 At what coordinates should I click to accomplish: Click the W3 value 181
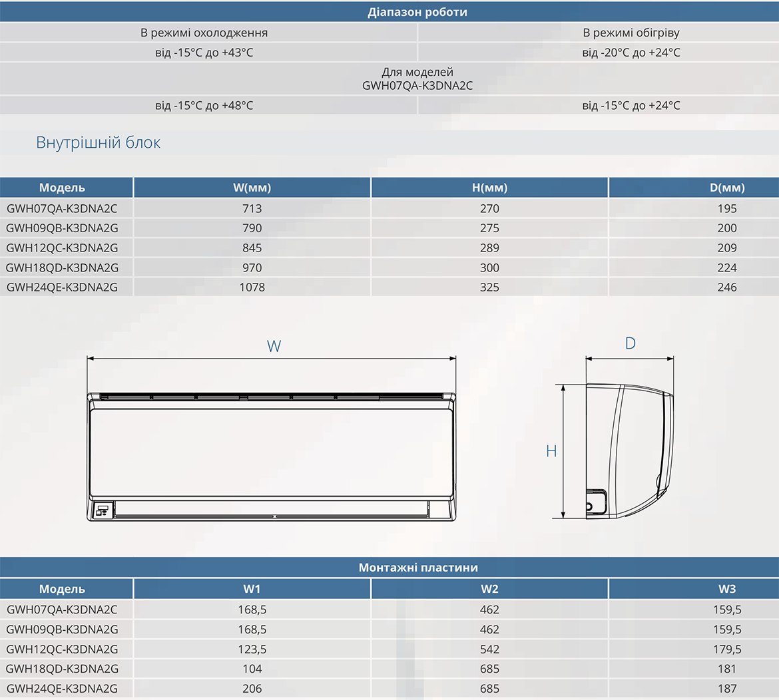pos(727,669)
